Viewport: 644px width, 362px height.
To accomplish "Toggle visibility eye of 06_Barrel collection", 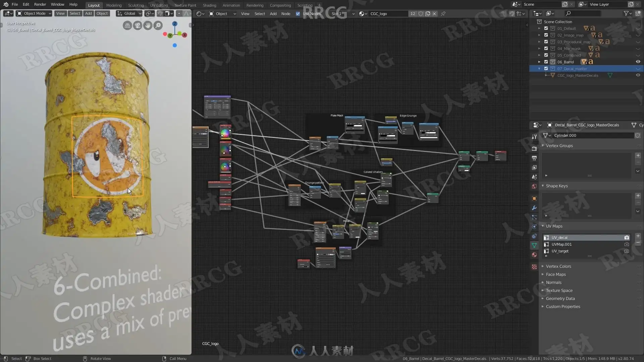I will pyautogui.click(x=638, y=62).
